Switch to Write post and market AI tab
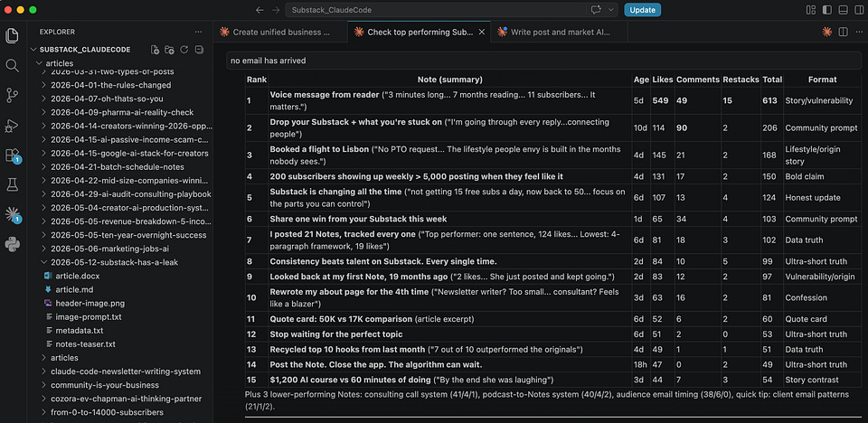Viewport: 868px width, 423px height. pos(559,33)
